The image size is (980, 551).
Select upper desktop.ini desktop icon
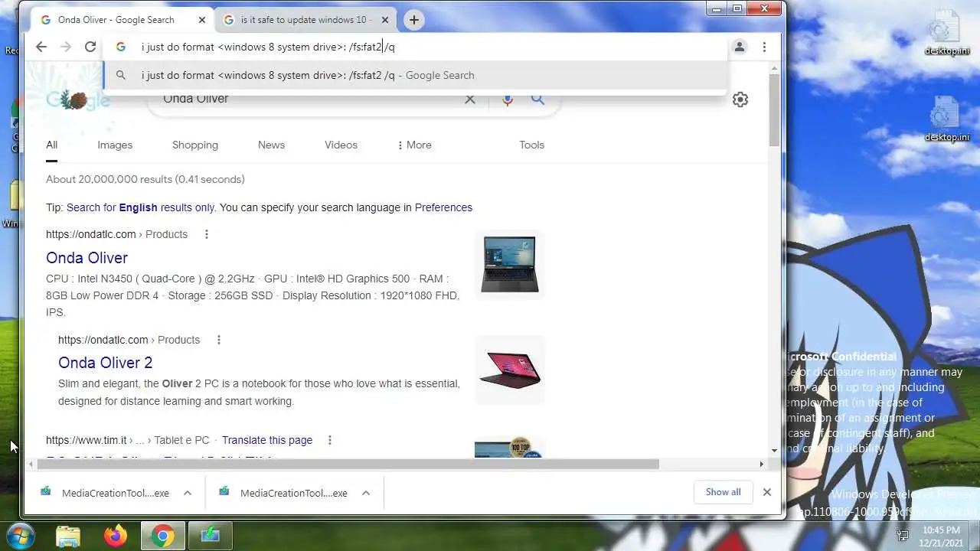pyautogui.click(x=946, y=33)
